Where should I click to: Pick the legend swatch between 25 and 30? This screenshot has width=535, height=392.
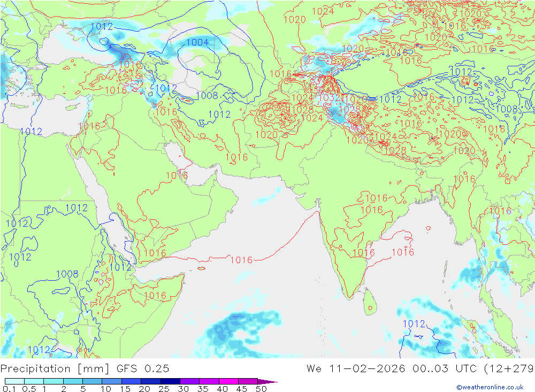click(x=170, y=381)
